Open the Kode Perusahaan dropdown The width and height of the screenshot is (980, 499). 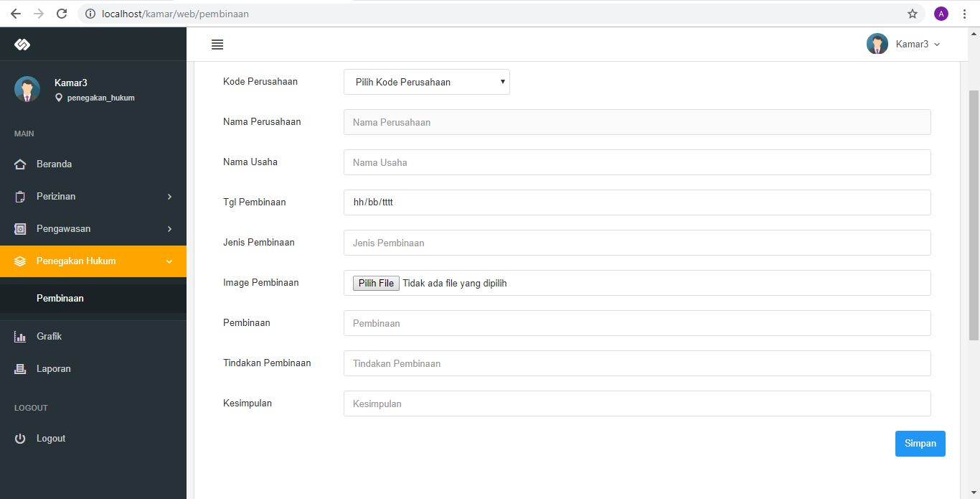[x=426, y=82]
